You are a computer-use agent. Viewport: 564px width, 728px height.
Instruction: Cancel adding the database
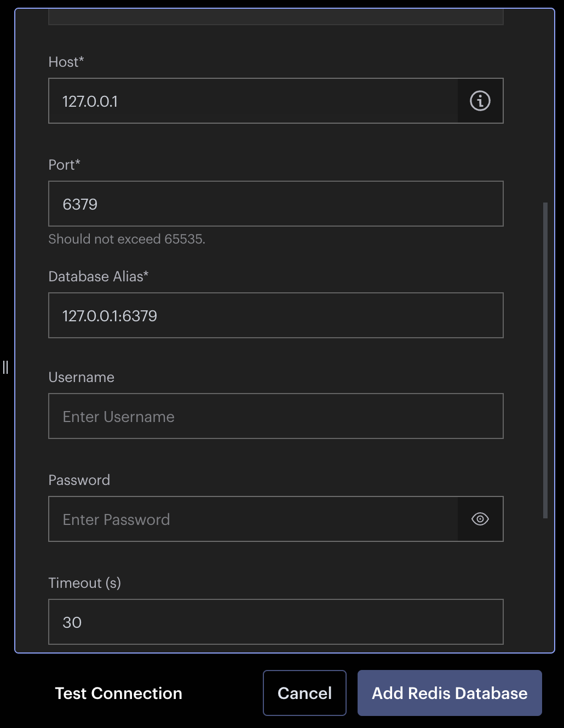(304, 693)
